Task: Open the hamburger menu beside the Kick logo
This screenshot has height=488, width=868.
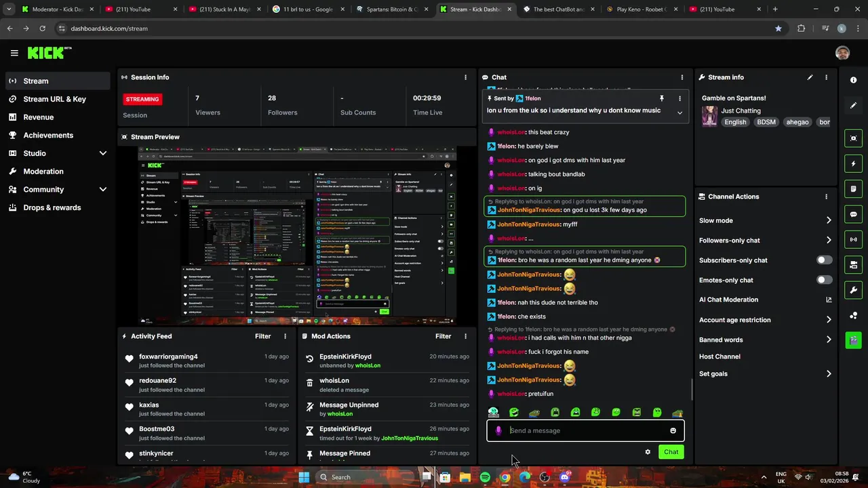Action: [14, 53]
